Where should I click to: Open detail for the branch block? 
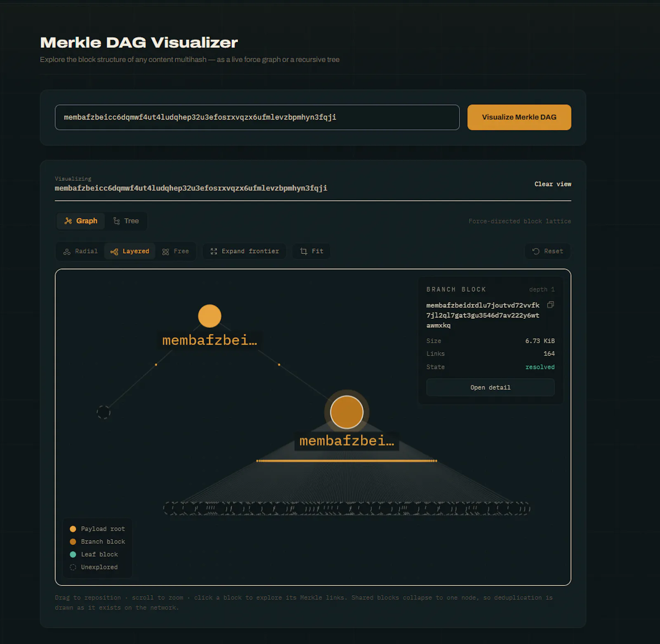click(x=490, y=388)
